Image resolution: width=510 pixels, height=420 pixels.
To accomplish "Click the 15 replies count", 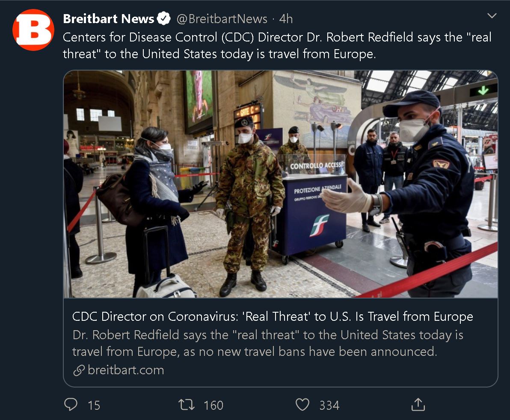I will coord(94,405).
